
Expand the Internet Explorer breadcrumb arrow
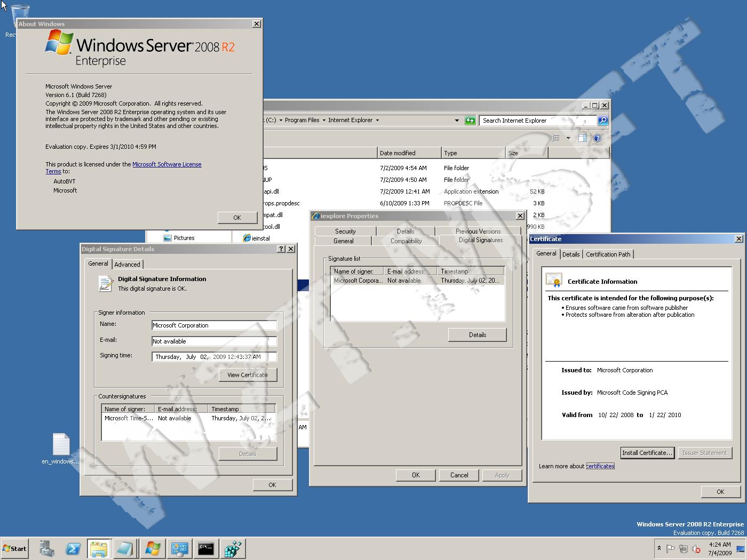coord(377,121)
